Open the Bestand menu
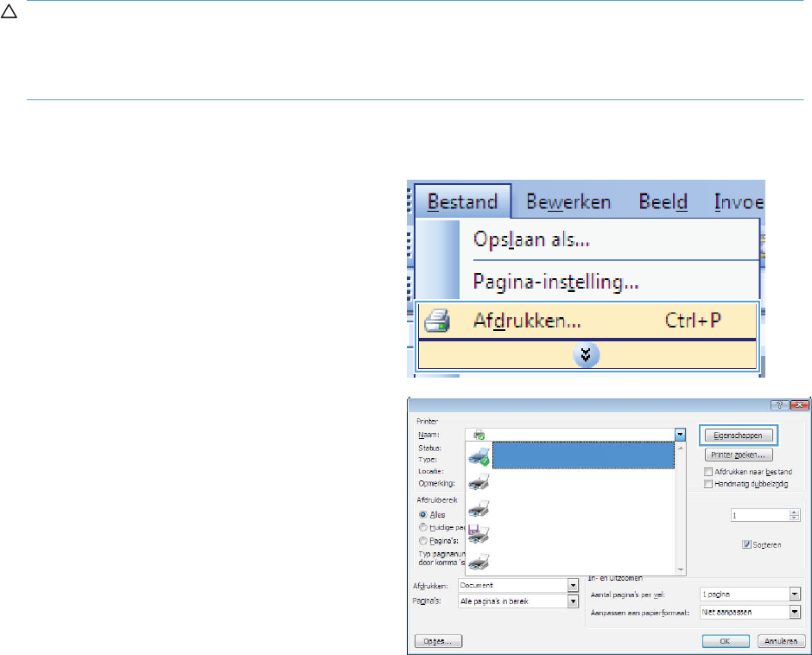The width and height of the screenshot is (812, 655). [x=462, y=201]
